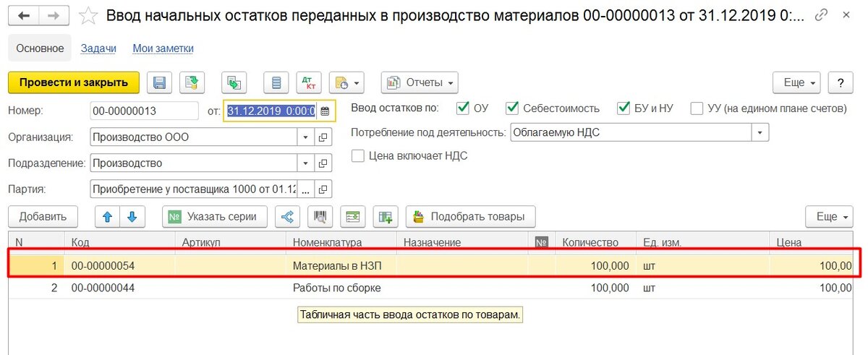Open Организация value in separate form icon

323,137
